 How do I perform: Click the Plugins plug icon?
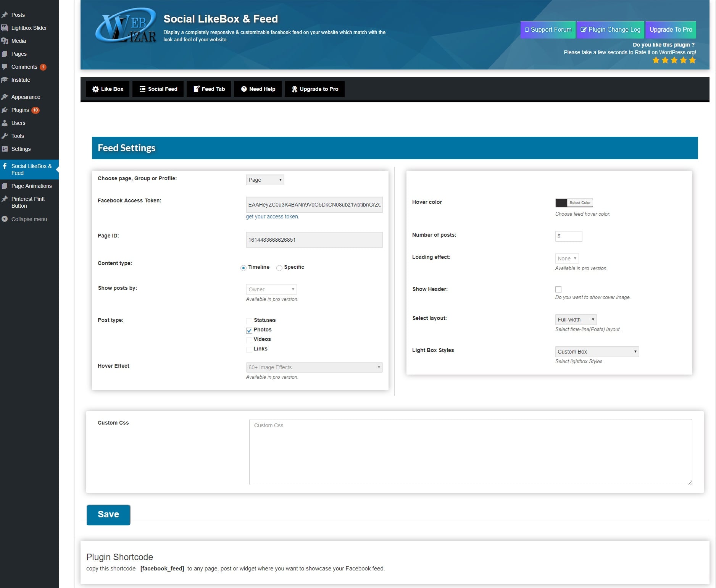(5, 110)
